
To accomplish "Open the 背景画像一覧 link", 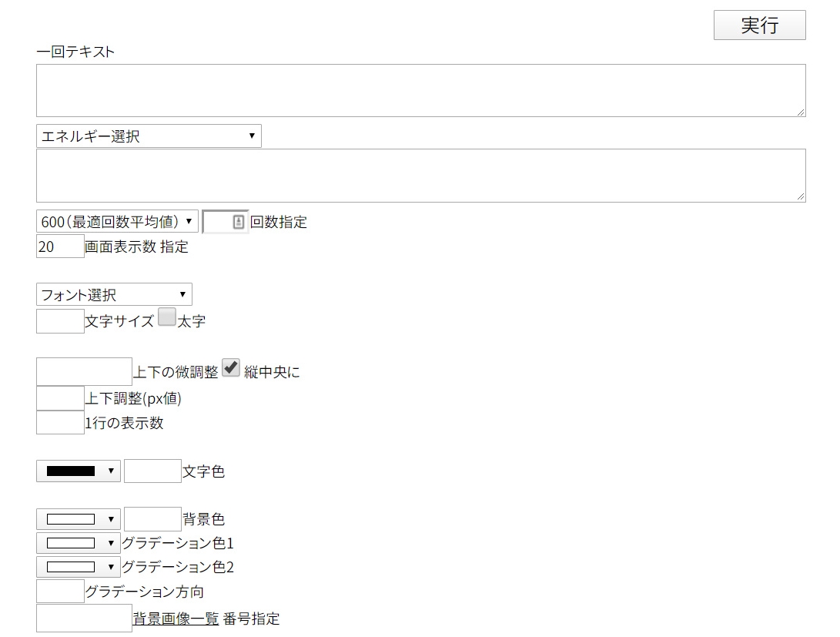I will pos(176,619).
